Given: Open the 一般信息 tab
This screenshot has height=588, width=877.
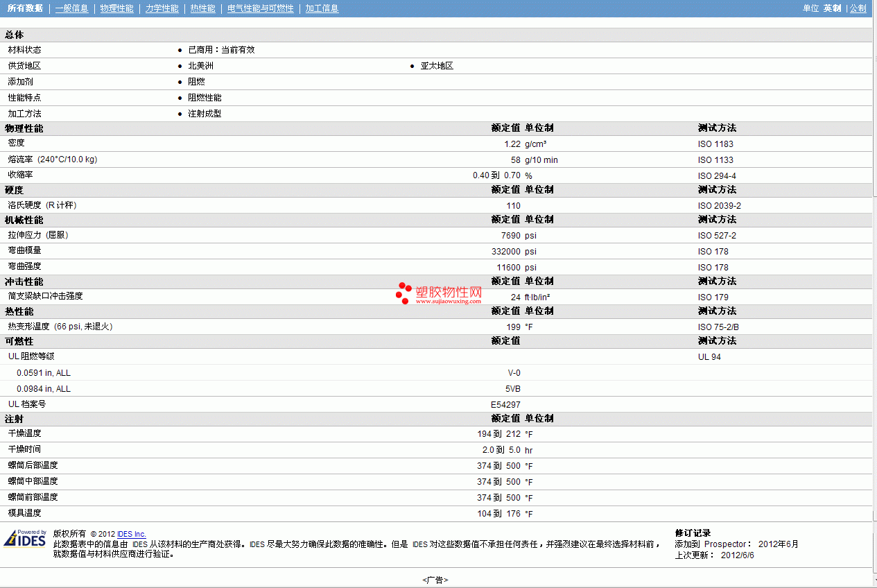Looking at the screenshot, I should pyautogui.click(x=71, y=8).
